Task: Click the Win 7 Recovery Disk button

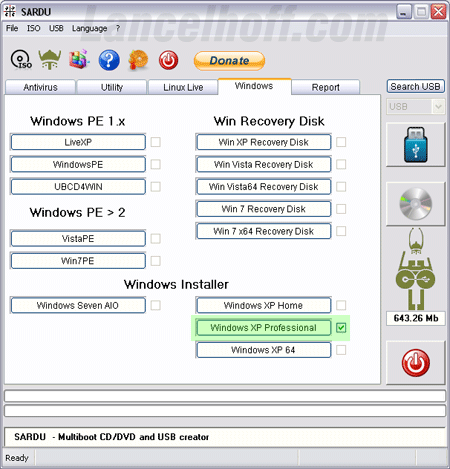Action: 264,209
